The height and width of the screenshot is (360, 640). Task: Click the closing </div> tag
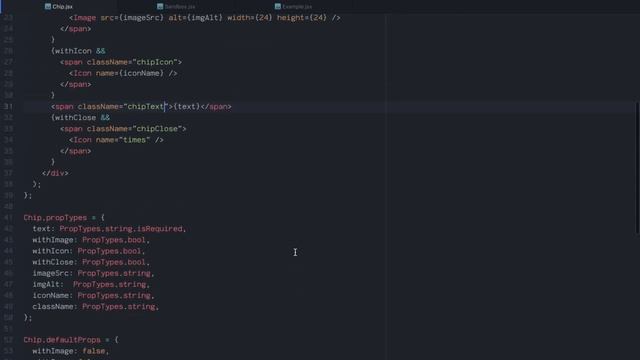click(x=55, y=173)
